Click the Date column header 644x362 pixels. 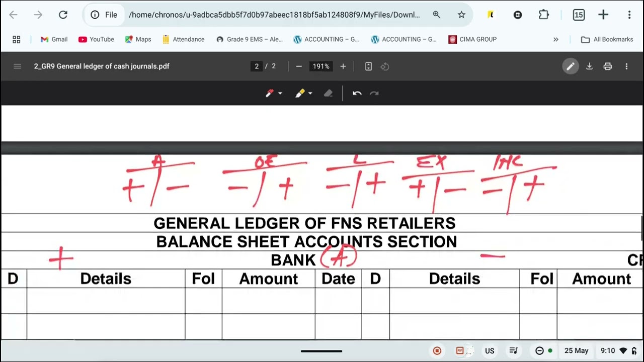tap(338, 279)
